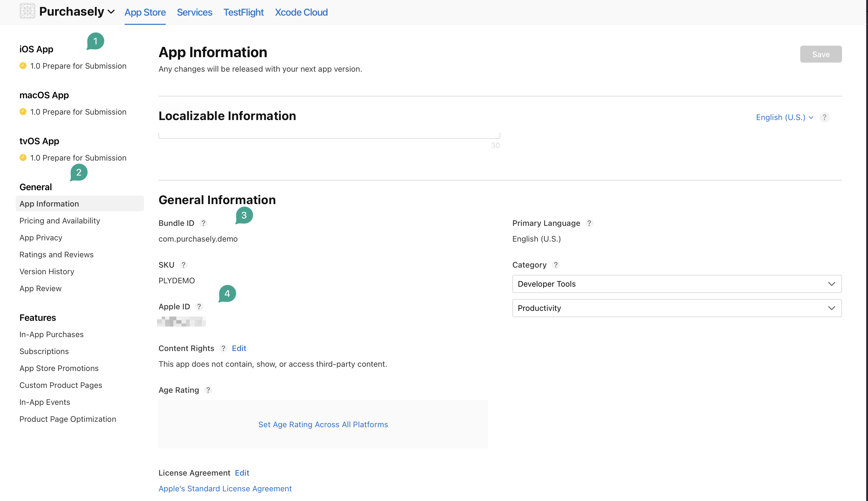Open Ratings and Reviews

tap(57, 255)
